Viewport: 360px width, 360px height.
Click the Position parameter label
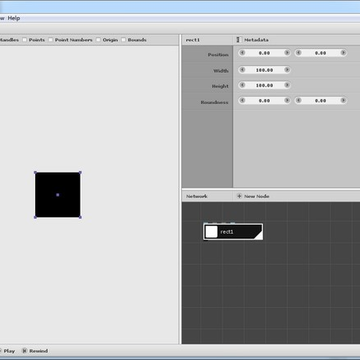[x=218, y=55]
